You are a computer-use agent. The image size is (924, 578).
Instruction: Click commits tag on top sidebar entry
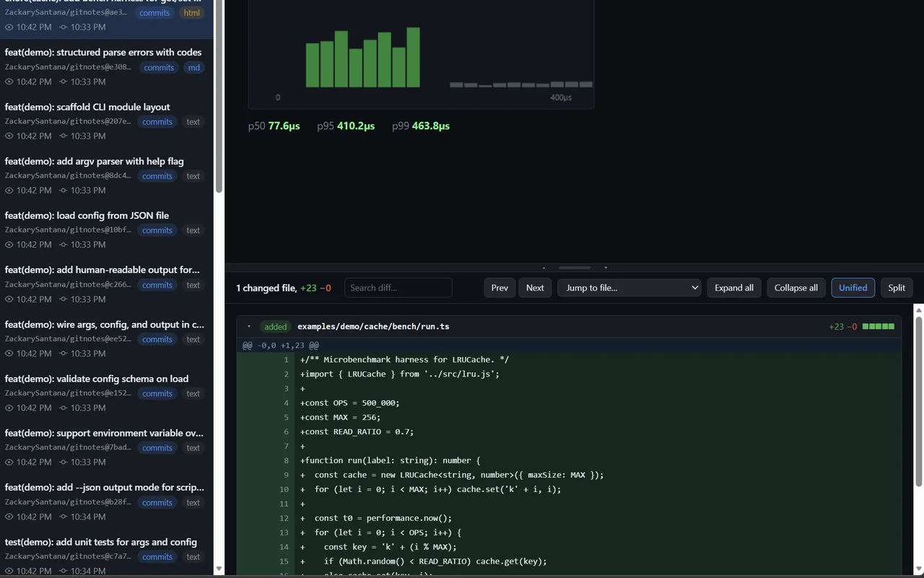(154, 13)
